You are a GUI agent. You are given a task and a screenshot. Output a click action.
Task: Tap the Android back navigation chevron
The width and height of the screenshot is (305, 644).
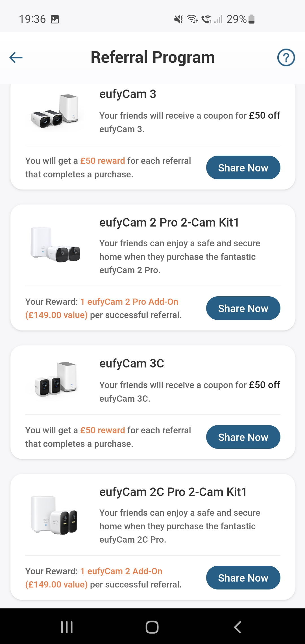pos(238,627)
